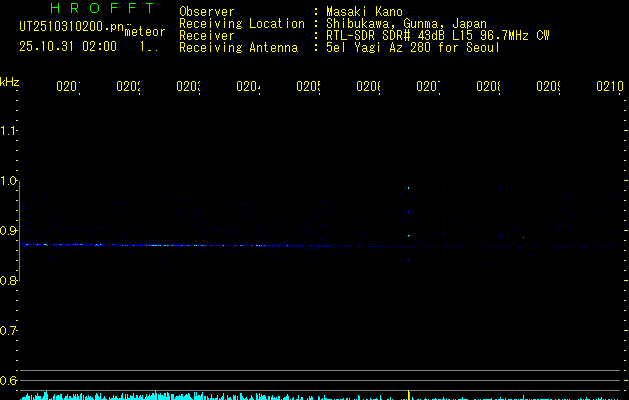The image size is (629, 400).
Task: Click the bright meteor echo dot near 1.0 kHz
Action: coord(409,188)
